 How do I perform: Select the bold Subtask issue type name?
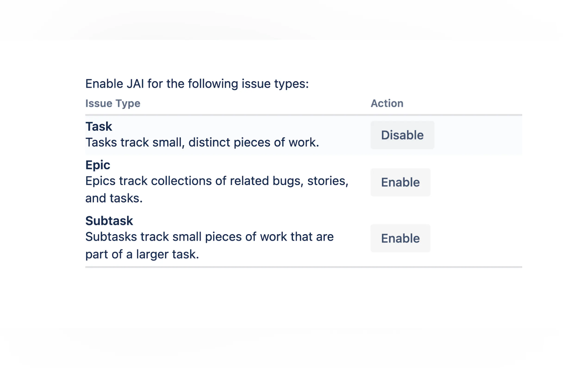pos(109,221)
